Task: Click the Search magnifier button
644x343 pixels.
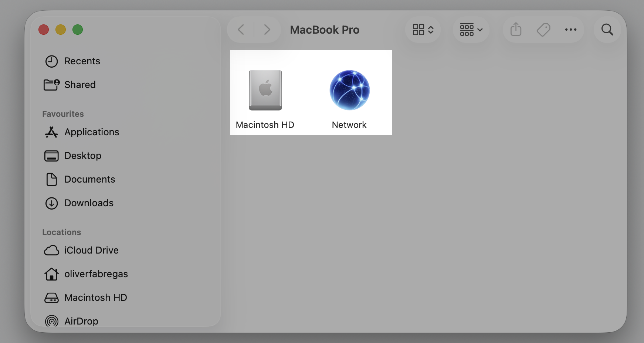Action: tap(607, 30)
